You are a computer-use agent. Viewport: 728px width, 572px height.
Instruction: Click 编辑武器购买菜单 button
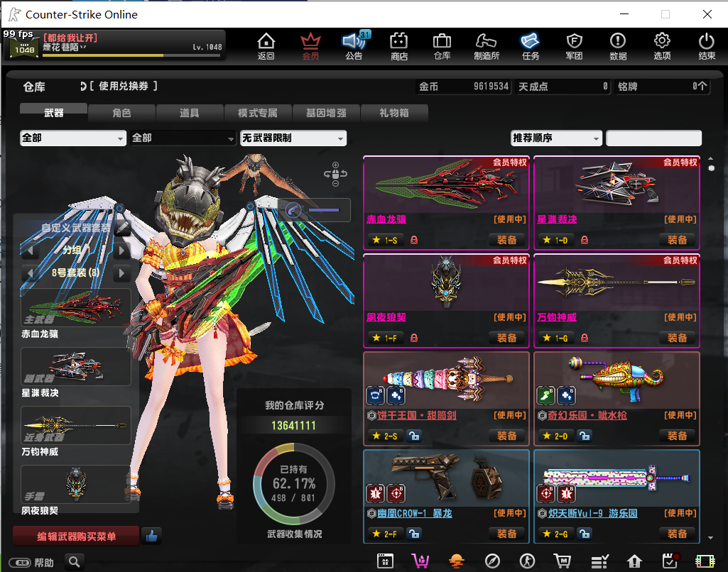[76, 537]
